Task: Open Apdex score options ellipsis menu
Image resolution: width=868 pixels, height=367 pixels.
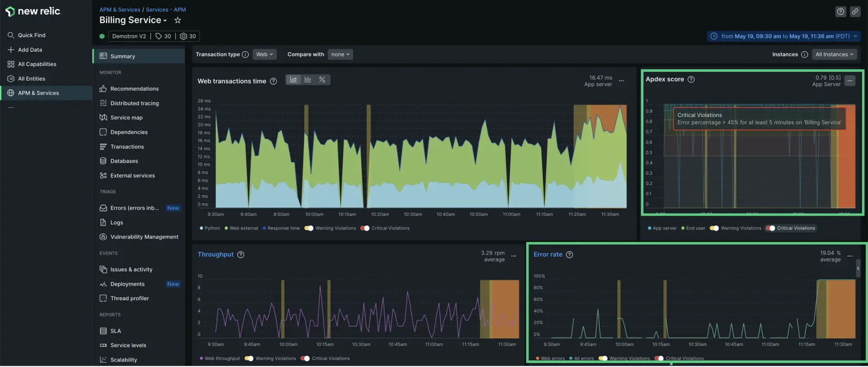Action: (x=850, y=81)
